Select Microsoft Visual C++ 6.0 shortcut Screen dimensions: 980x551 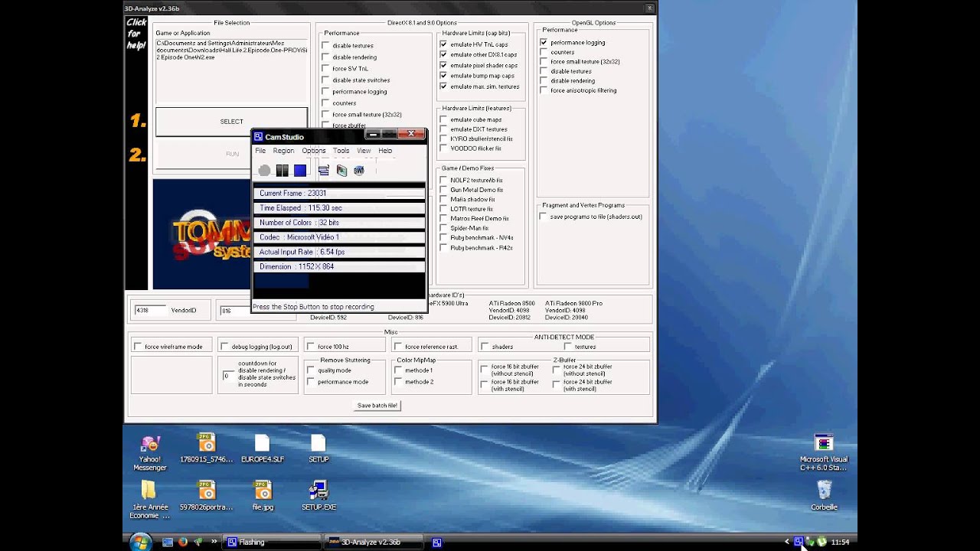tap(824, 453)
